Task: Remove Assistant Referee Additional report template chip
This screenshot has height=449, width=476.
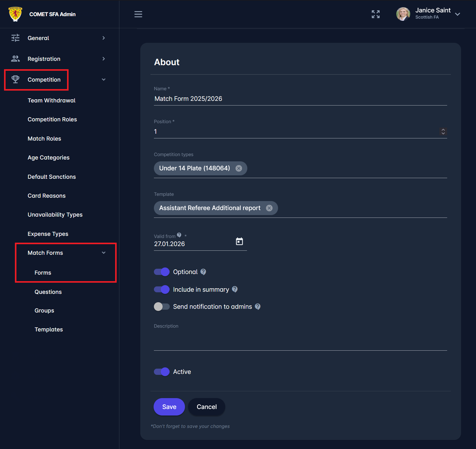Action: coord(269,208)
